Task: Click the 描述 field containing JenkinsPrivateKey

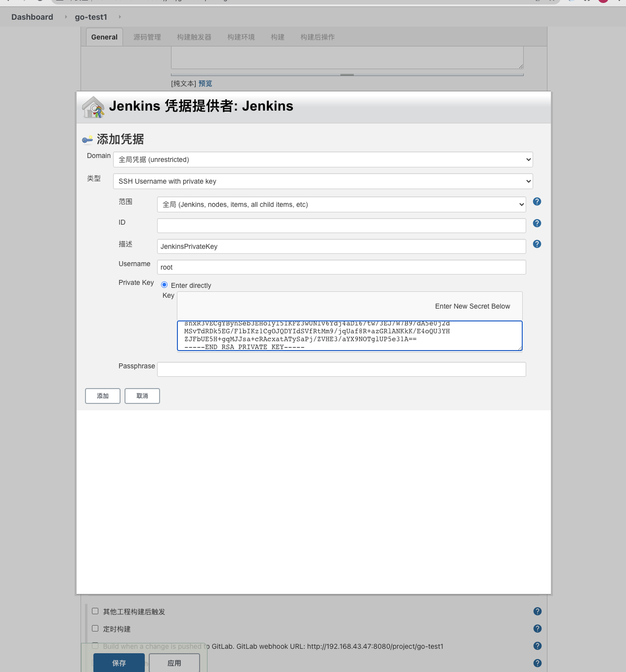Action: (341, 246)
